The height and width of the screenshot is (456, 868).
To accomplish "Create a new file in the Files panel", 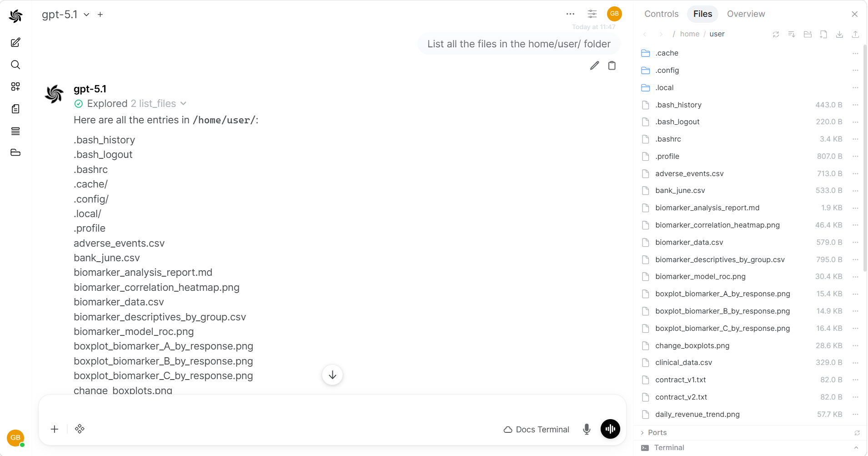I will coord(823,34).
